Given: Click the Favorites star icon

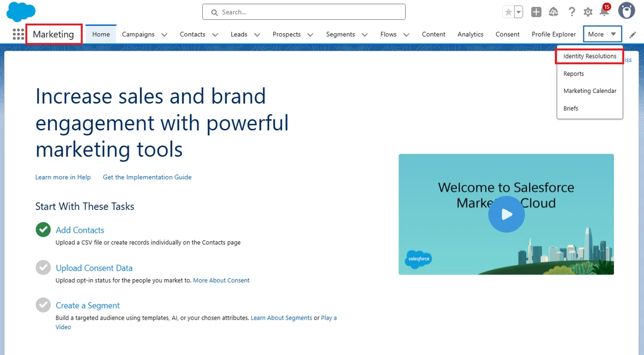Looking at the screenshot, I should pos(508,12).
